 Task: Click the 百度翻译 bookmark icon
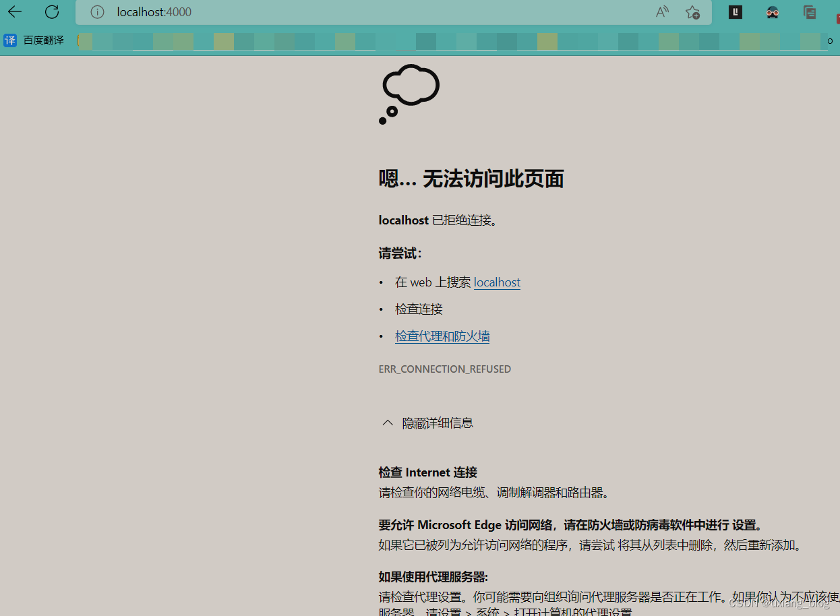[10, 40]
